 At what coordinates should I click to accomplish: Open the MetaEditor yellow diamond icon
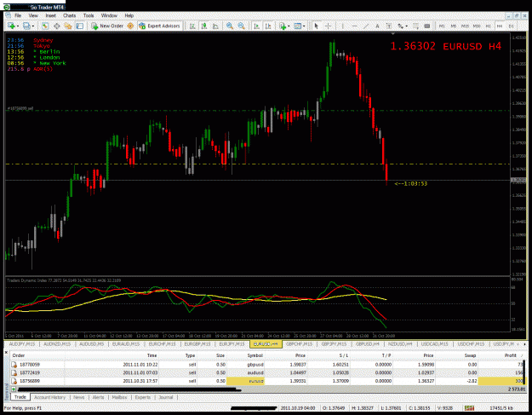(x=130, y=26)
